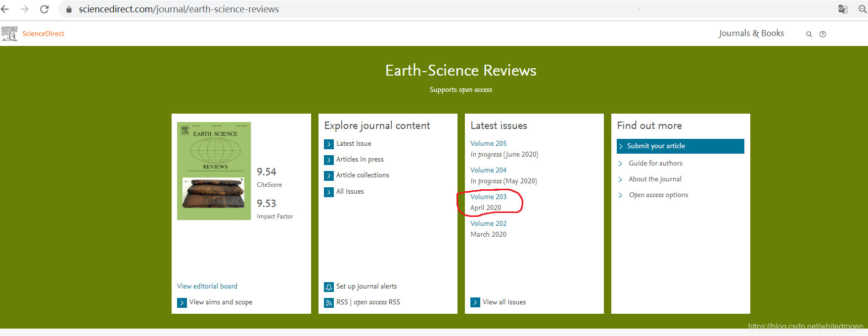
Task: Click View editorial board link
Action: tap(207, 286)
